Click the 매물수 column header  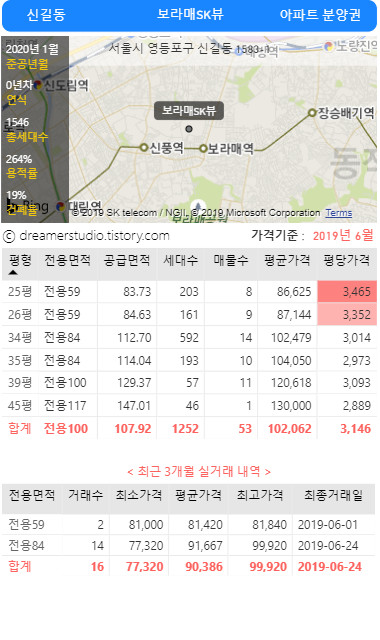coord(231,260)
